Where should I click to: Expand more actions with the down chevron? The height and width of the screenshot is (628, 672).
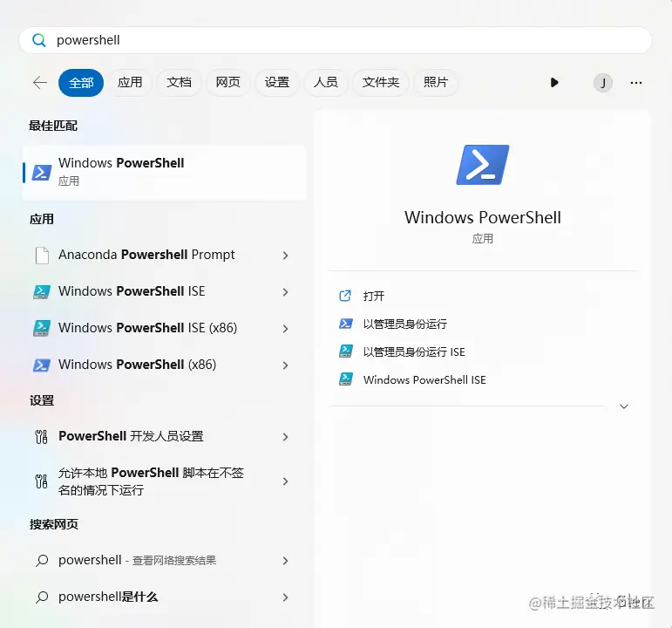point(624,406)
